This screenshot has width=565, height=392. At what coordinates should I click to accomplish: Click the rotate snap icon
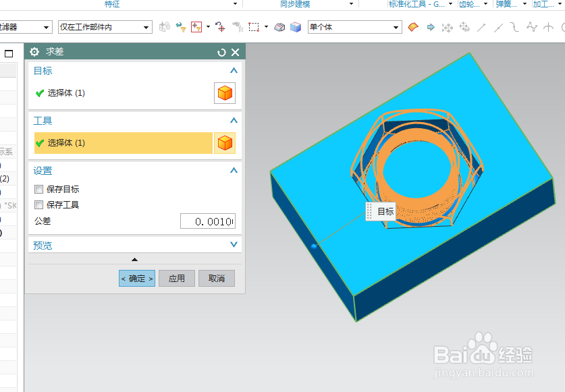pos(464,27)
